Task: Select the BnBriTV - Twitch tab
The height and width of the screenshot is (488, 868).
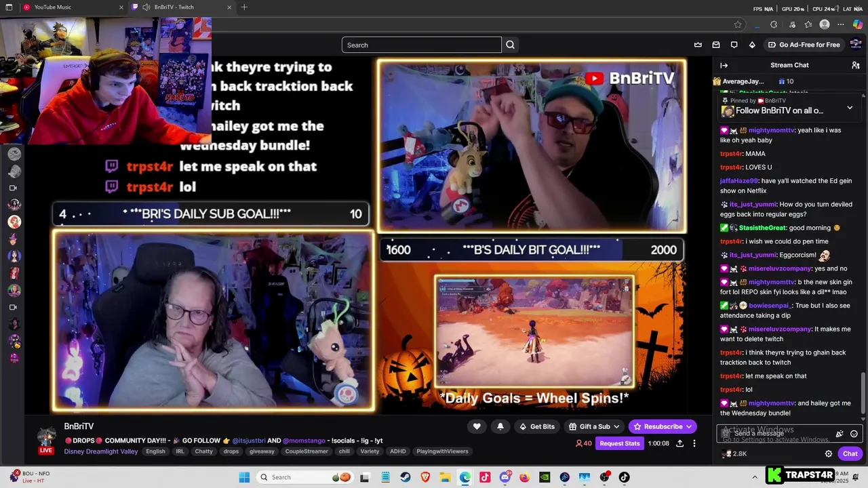Action: tap(183, 7)
